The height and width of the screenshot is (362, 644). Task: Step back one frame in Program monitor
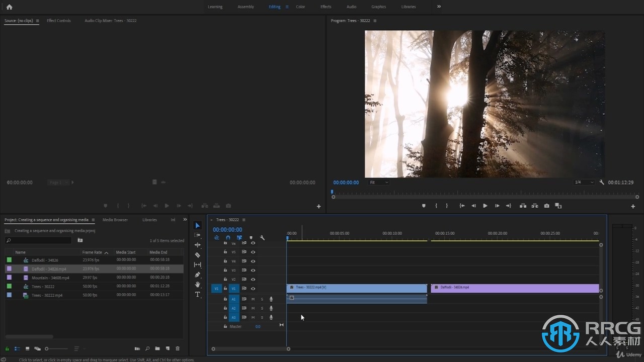[473, 206]
